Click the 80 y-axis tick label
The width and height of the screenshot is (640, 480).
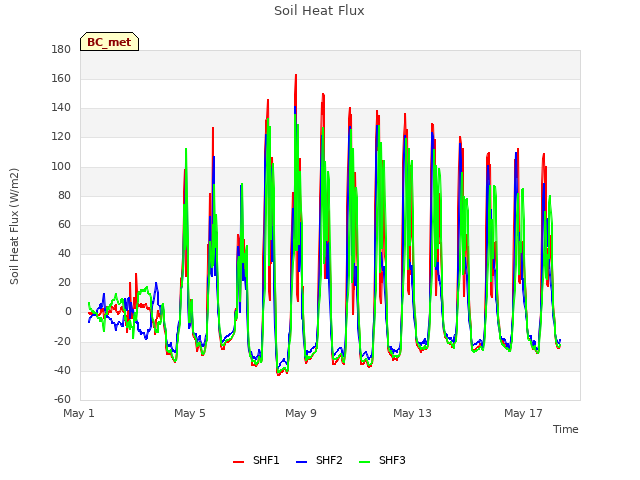[64, 196]
